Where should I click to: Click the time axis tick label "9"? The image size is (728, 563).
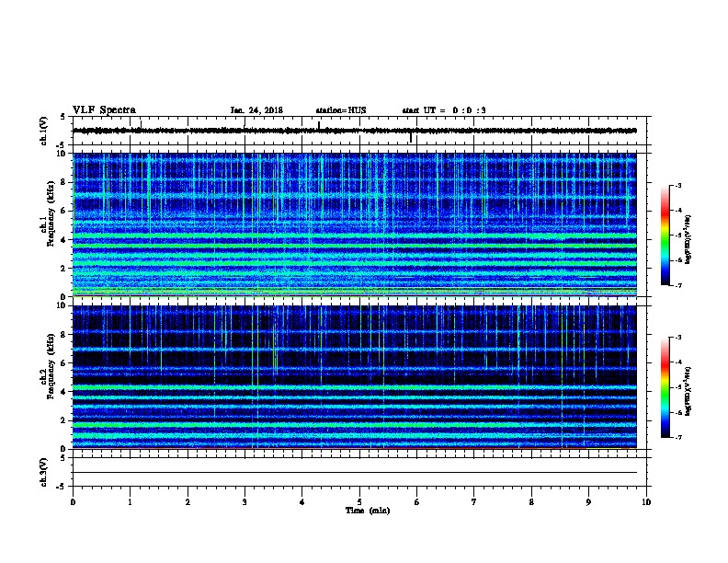point(588,502)
